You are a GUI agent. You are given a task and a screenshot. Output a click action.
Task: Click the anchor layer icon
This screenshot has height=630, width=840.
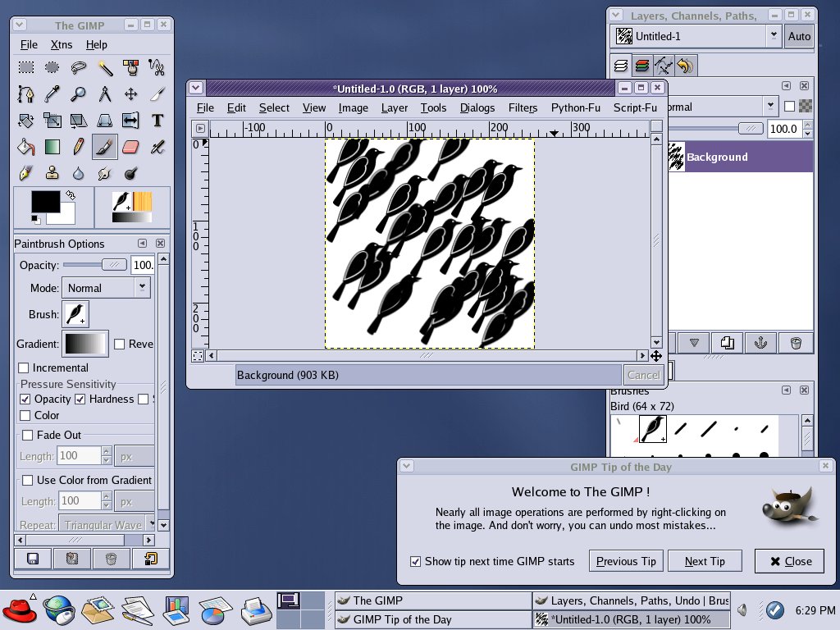[760, 343]
